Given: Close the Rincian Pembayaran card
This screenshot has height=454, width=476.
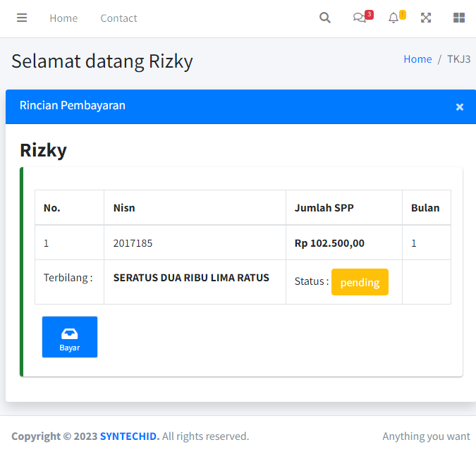Looking at the screenshot, I should coord(460,107).
